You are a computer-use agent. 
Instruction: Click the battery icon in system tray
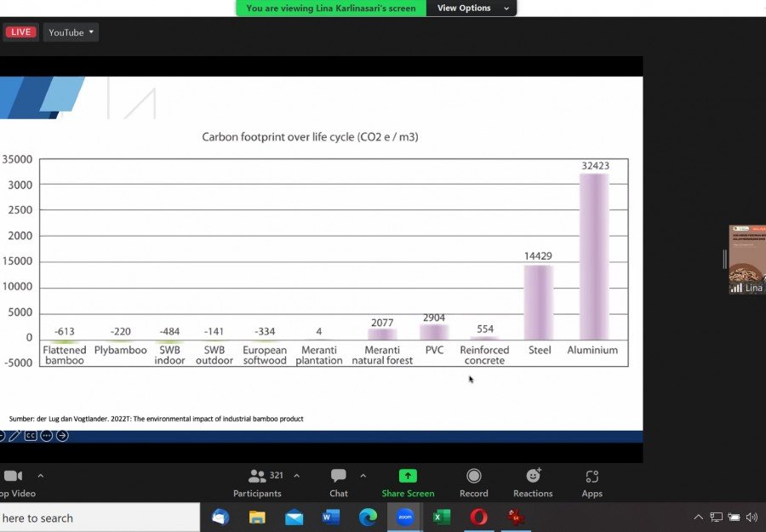pyautogui.click(x=734, y=517)
